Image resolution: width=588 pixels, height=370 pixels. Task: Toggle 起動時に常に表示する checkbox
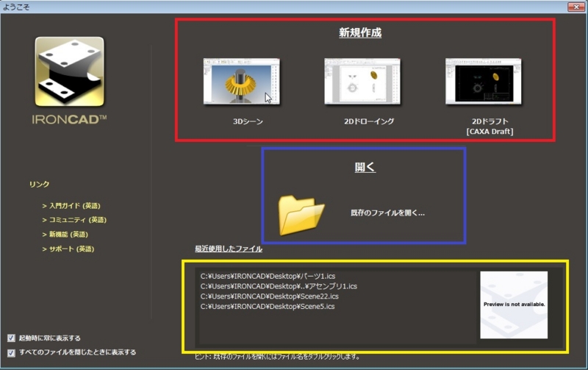11,338
